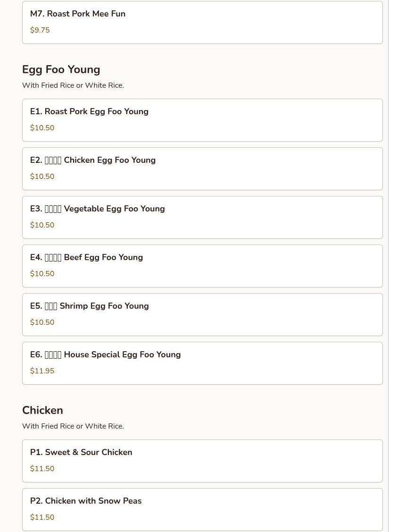Click $11.50 price under Sweet & Sour Chicken
This screenshot has width=398, height=532.
(x=42, y=469)
